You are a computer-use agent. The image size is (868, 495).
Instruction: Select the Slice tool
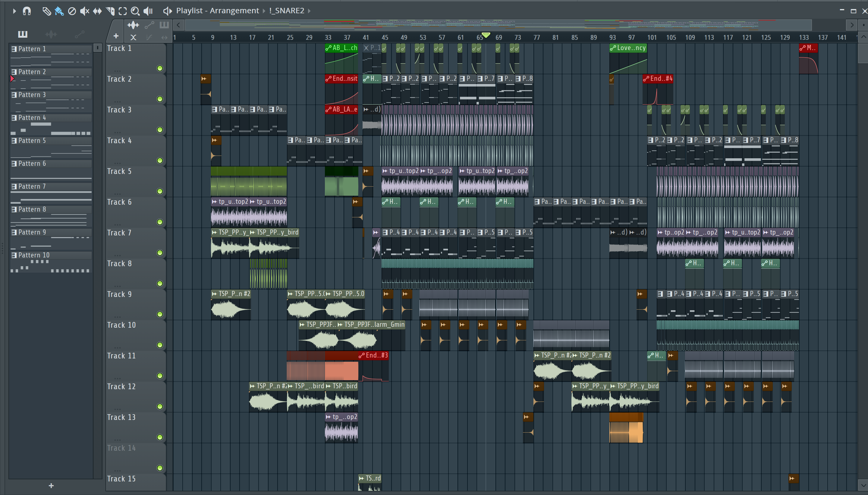point(110,11)
